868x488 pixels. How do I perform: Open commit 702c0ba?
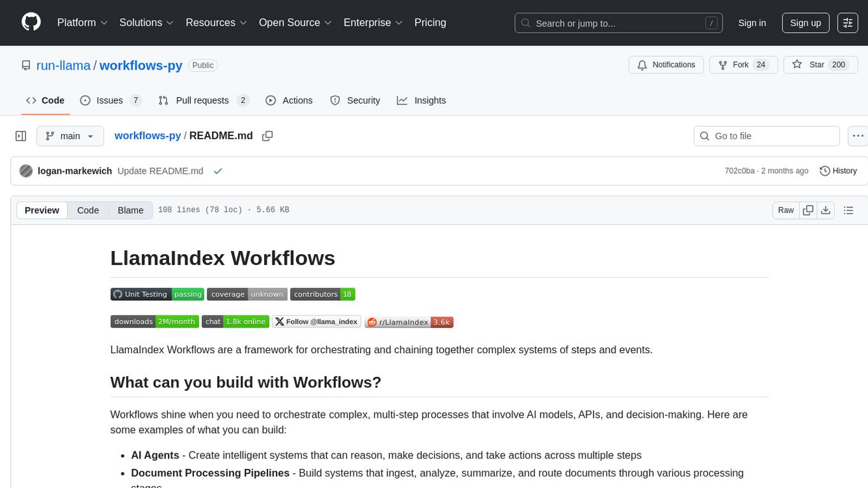[x=740, y=171]
